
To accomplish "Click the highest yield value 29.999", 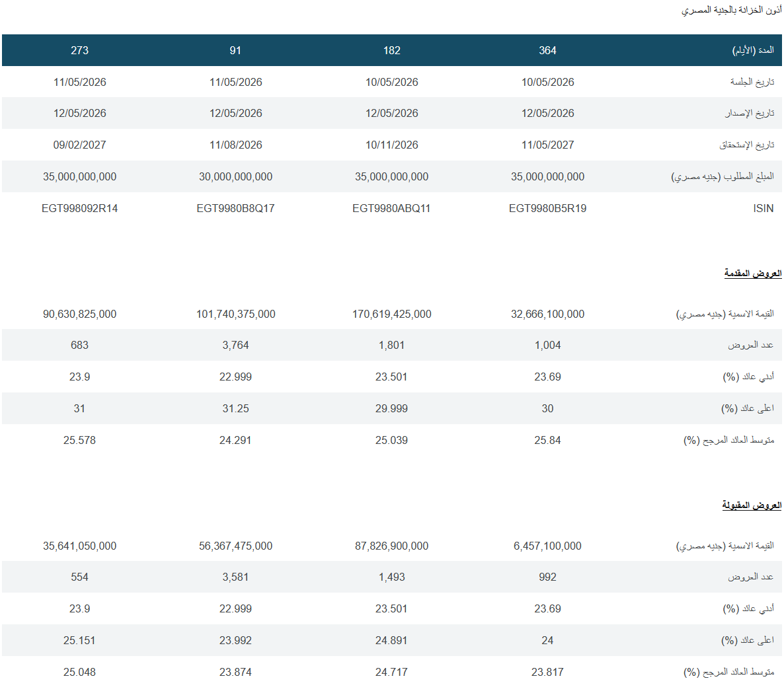I will coord(391,409).
